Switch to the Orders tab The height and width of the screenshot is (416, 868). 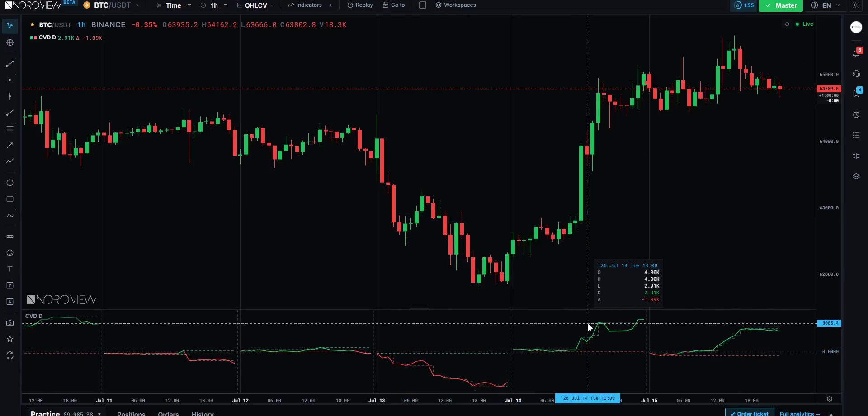[168, 413]
